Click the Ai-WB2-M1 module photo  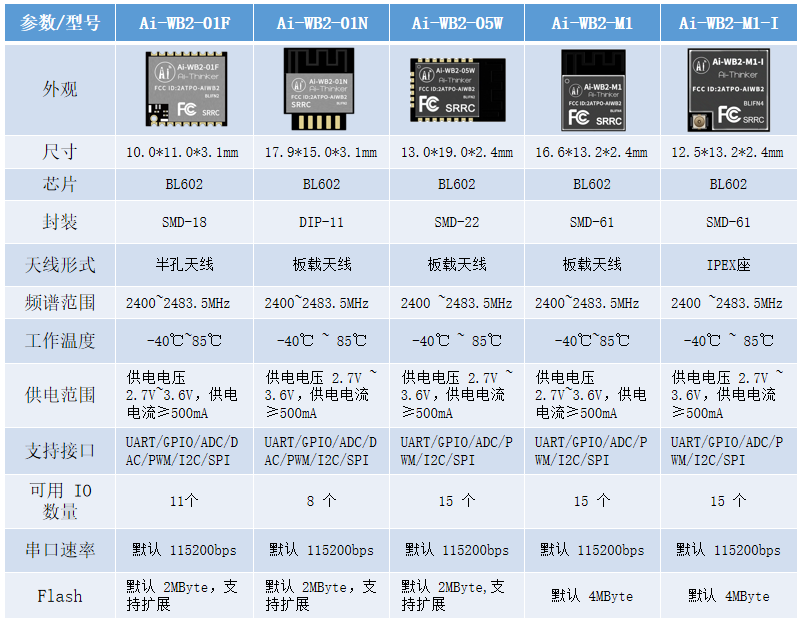593,90
